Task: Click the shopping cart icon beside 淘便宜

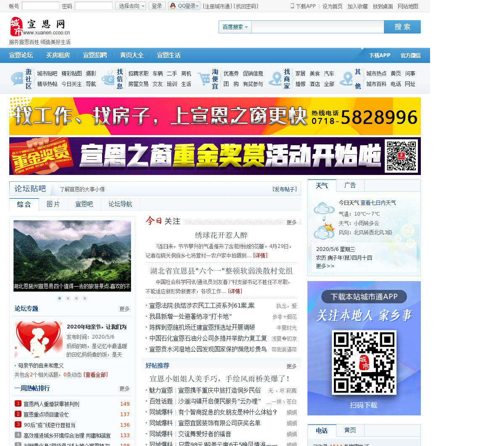Action: tap(204, 79)
